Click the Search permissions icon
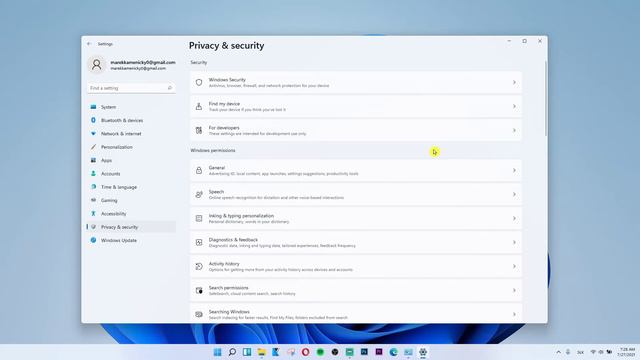Viewport: 640px width, 360px height. [x=199, y=290]
